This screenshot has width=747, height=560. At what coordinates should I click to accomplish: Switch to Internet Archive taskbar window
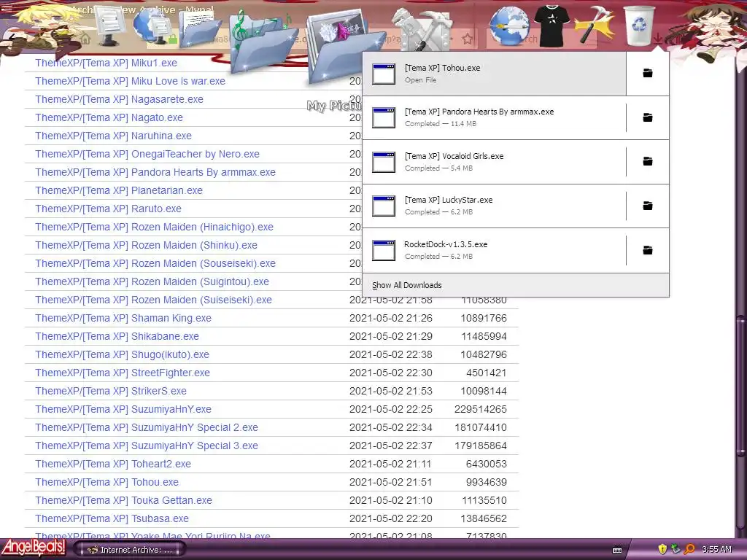tap(130, 550)
